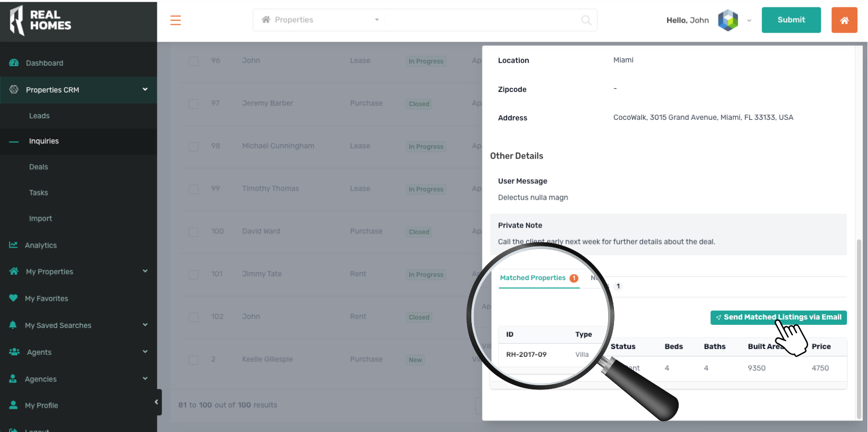This screenshot has width=868, height=432.
Task: Open the Properties search type dropdown
Action: coord(320,20)
